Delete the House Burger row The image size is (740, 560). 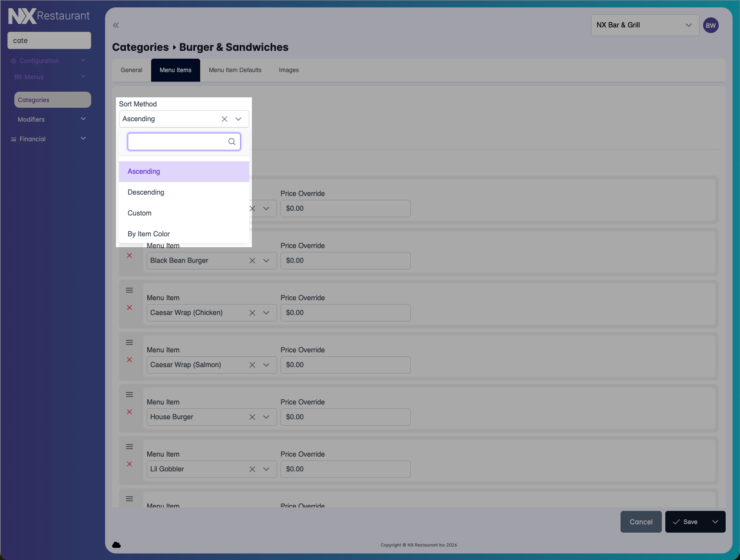(129, 412)
